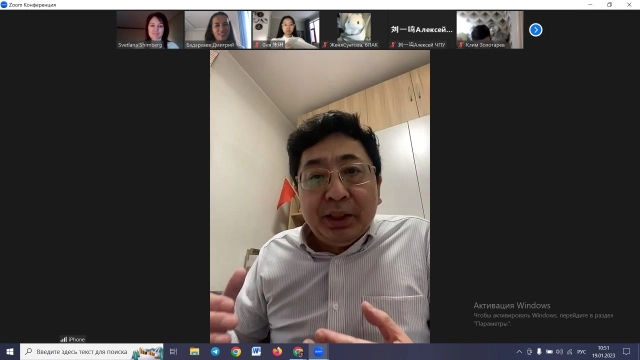Image resolution: width=640 pixels, height=360 pixels.
Task: Open the second Chrome icon beside Zoom
Action: point(298,351)
